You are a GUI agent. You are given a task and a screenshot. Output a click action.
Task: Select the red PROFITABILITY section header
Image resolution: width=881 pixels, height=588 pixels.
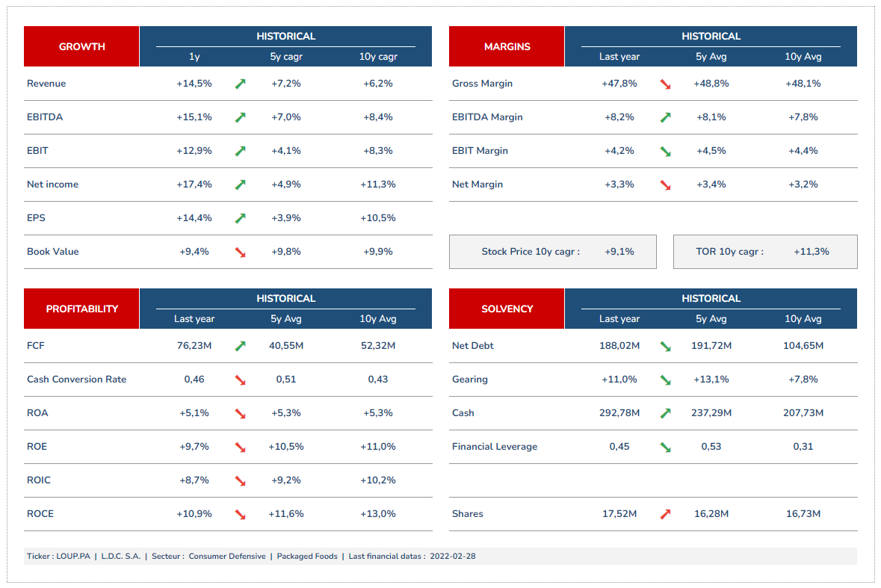[x=81, y=309]
